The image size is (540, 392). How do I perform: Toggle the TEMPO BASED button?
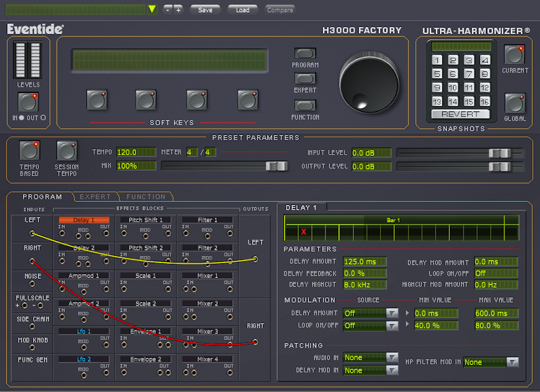(29, 150)
